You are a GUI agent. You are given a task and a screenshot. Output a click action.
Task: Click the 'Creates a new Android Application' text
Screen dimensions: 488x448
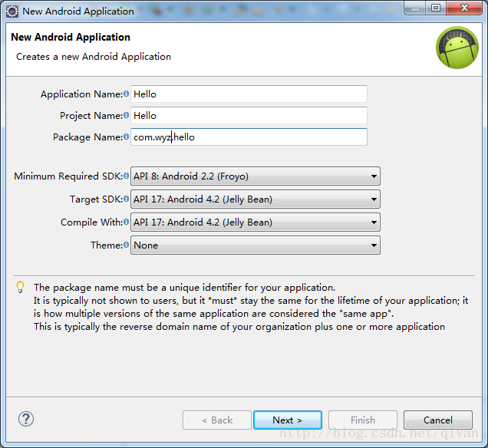point(94,57)
